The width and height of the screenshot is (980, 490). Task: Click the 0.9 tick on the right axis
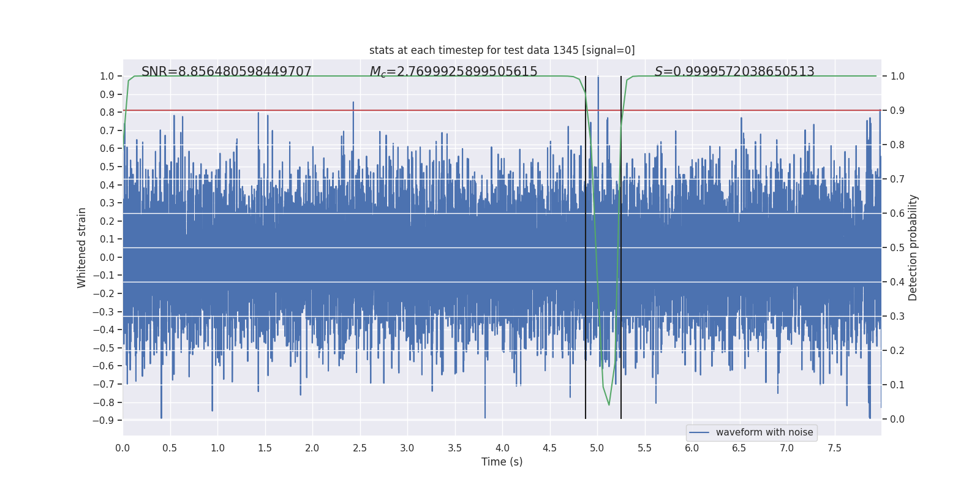(897, 111)
